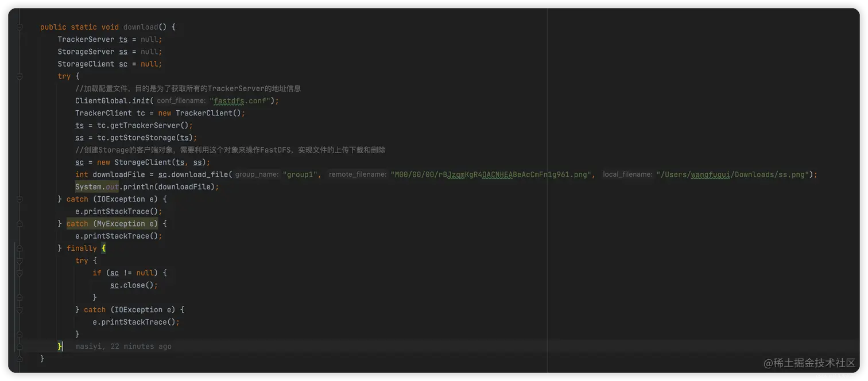
Task: Click the "fastdfs.conf" string literal
Action: point(241,101)
